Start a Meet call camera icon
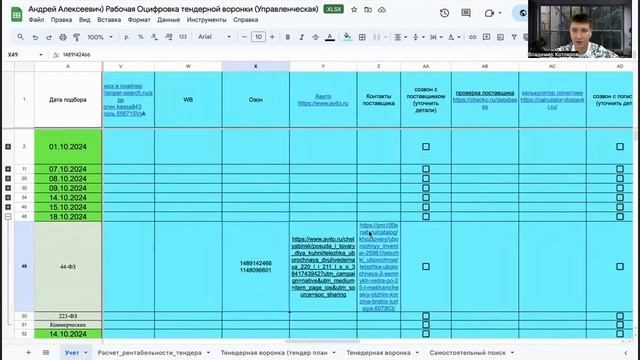The width and height of the screenshot is (640, 360). [489, 13]
